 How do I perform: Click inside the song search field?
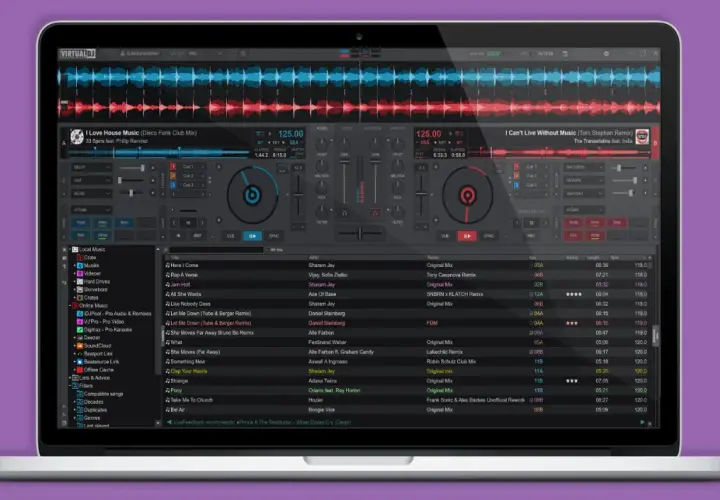coord(216,250)
